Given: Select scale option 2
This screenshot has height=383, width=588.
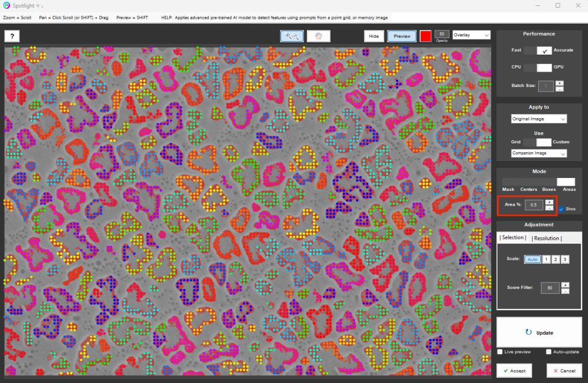Looking at the screenshot, I should point(556,259).
